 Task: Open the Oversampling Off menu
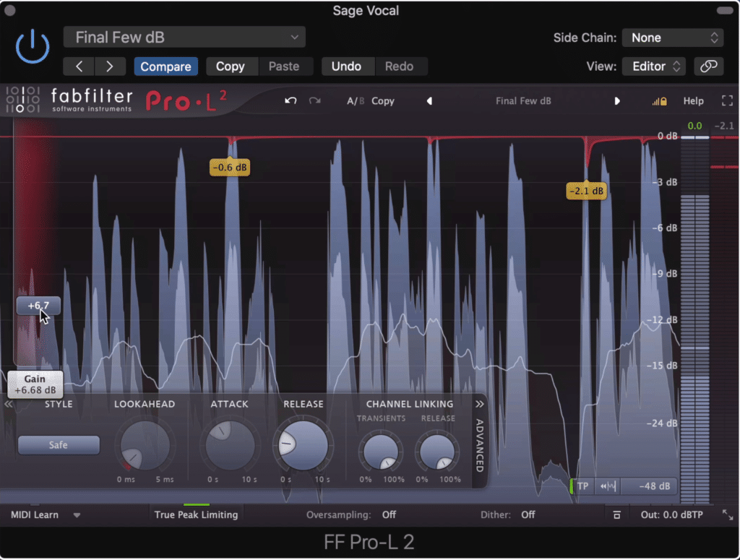coord(390,514)
